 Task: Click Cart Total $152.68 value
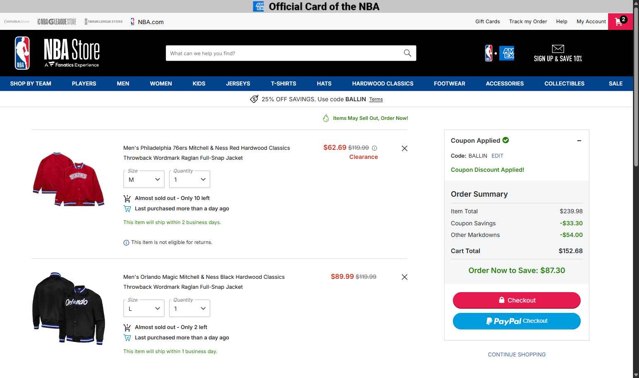tap(571, 251)
